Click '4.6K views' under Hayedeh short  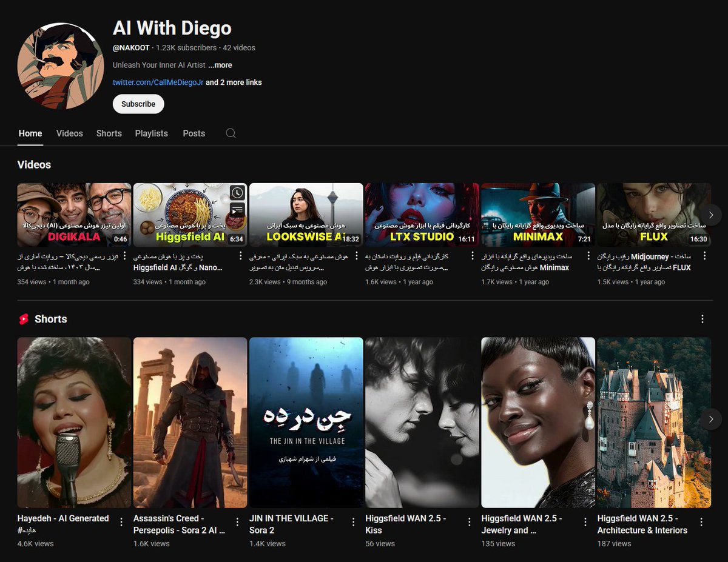coord(36,544)
